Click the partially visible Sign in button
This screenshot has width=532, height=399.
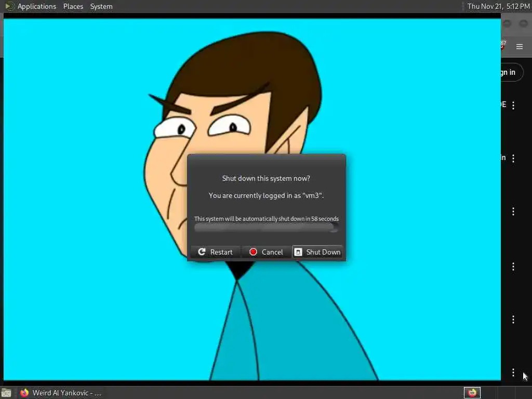click(512, 72)
